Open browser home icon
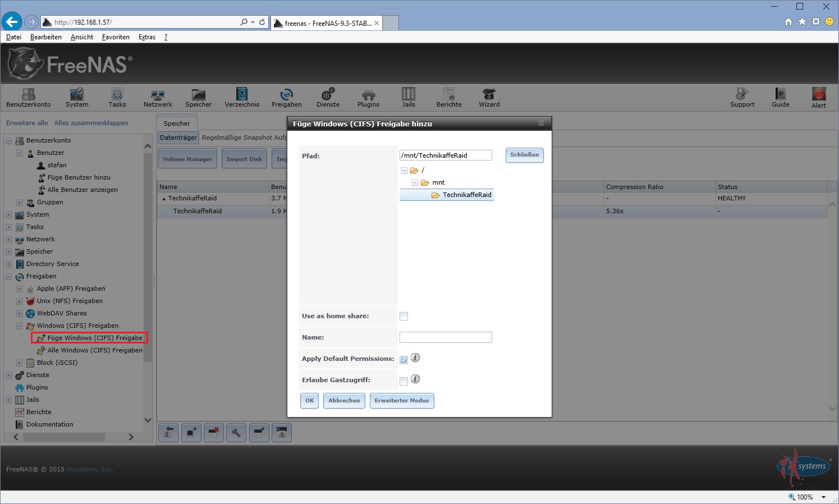 pos(788,22)
